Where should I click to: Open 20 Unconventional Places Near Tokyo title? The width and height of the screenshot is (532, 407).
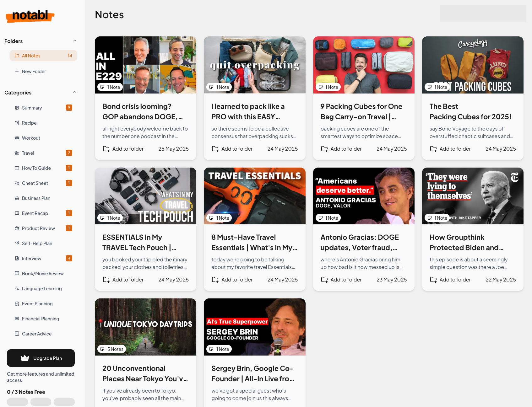pyautogui.click(x=145, y=374)
